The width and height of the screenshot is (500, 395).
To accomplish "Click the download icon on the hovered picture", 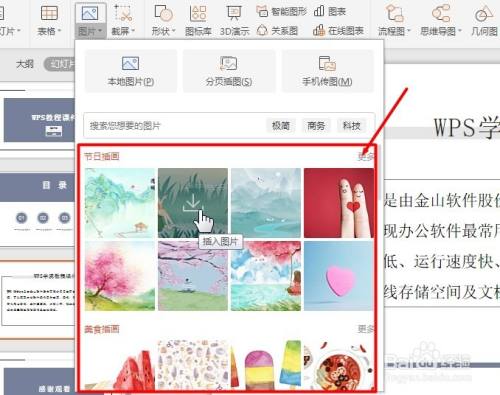I will click(193, 204).
